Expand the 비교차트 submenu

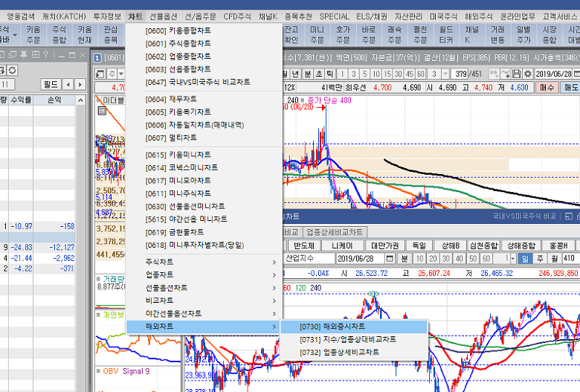[x=204, y=301]
